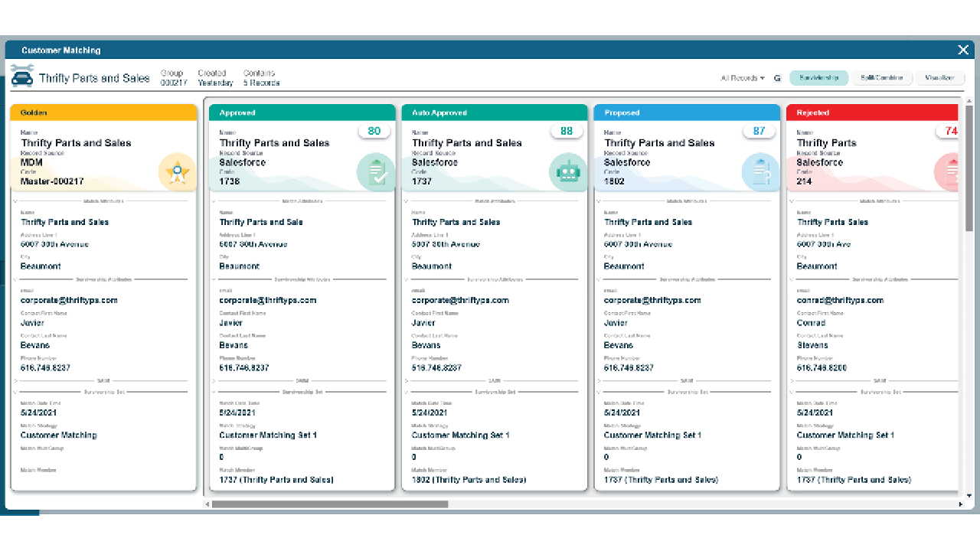Switch to the Visualizer view
The height and width of the screenshot is (551, 980).
(x=939, y=78)
